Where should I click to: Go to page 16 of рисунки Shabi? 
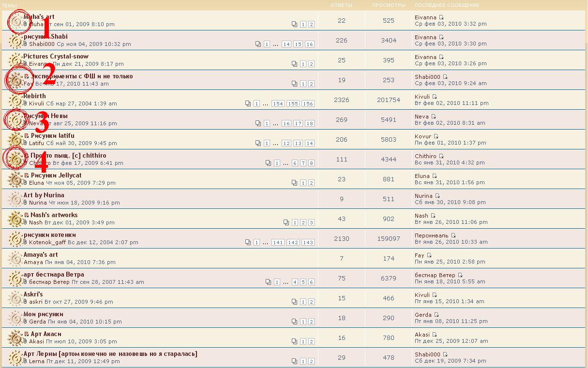tap(309, 44)
